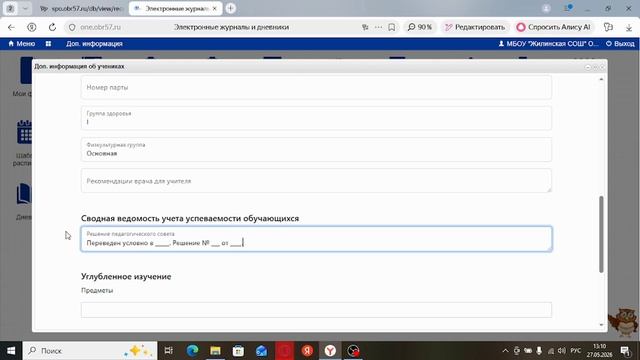Click the Доп. информация об учениках dialog title
The width and height of the screenshot is (640, 360).
[79, 66]
